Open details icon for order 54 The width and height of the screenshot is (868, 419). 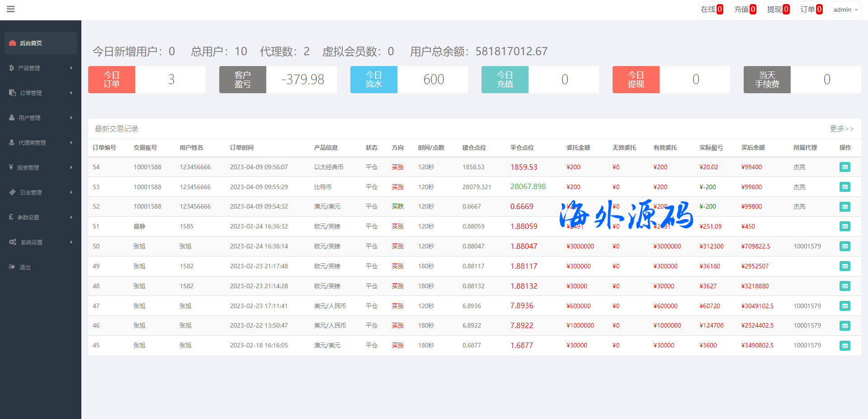coord(844,167)
